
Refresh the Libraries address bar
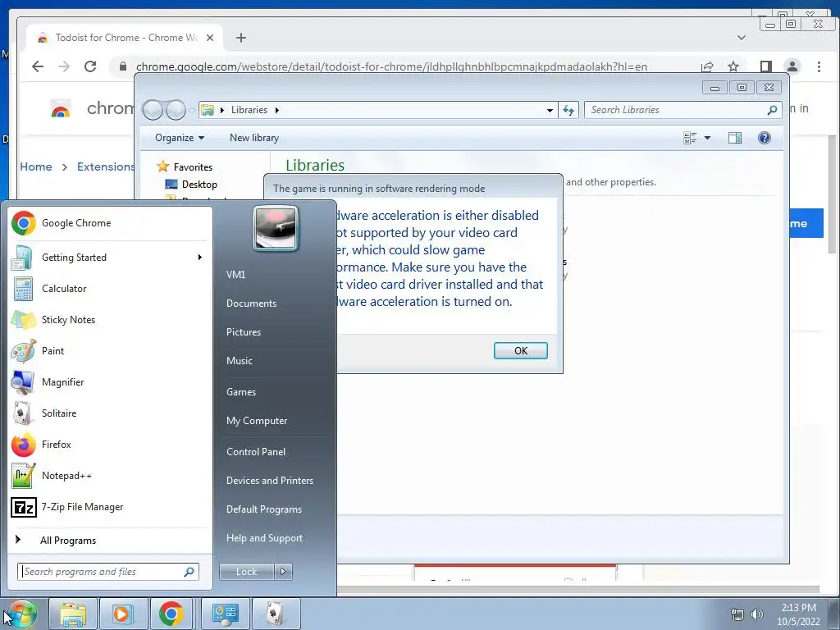568,110
